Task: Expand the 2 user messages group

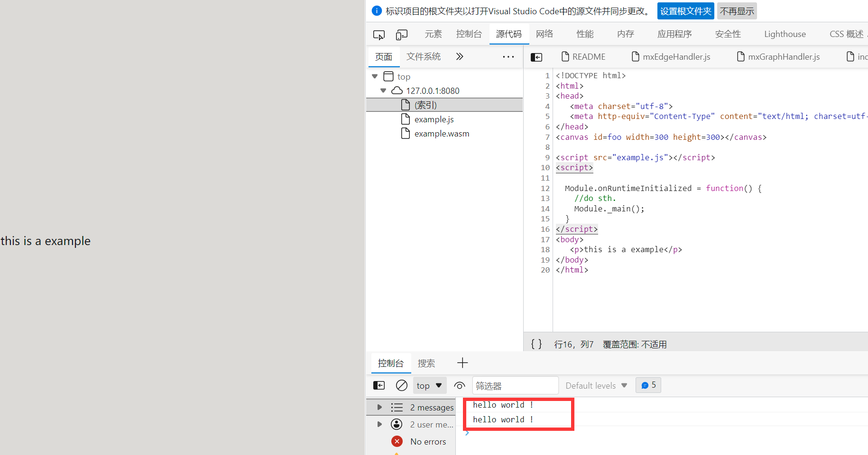Action: tap(379, 424)
